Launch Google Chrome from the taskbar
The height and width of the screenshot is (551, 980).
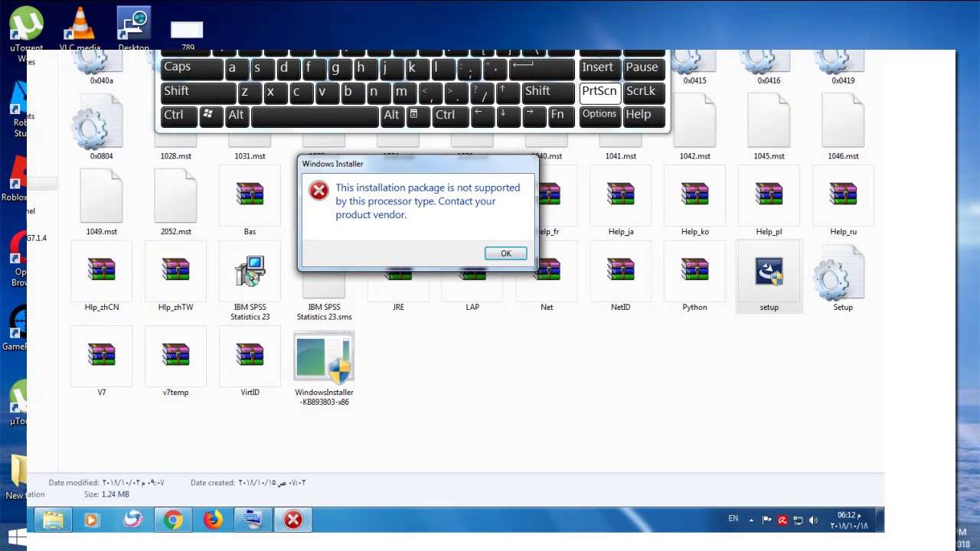pyautogui.click(x=173, y=520)
